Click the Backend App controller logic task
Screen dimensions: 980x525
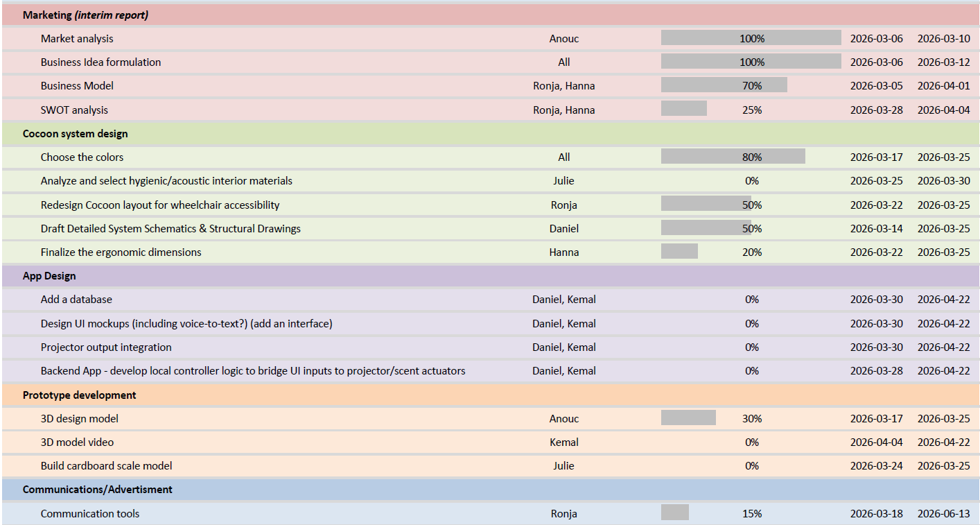tap(253, 371)
